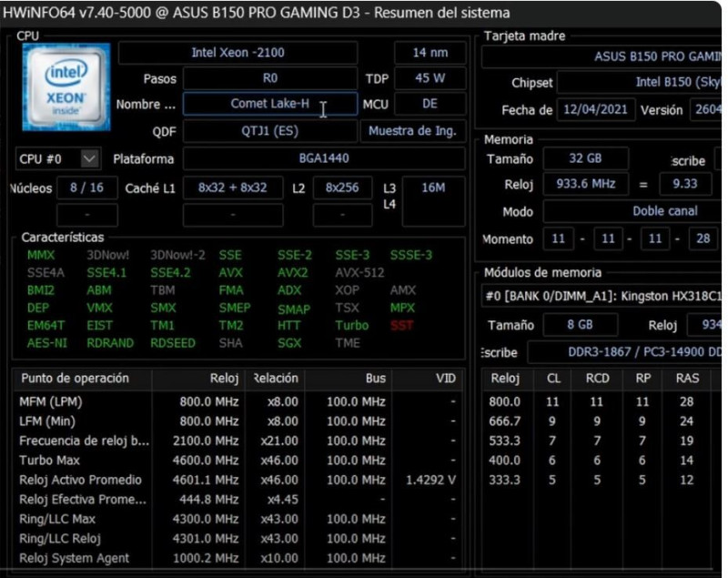Click the Muestra de Ing. field
728x578 pixels.
413,131
